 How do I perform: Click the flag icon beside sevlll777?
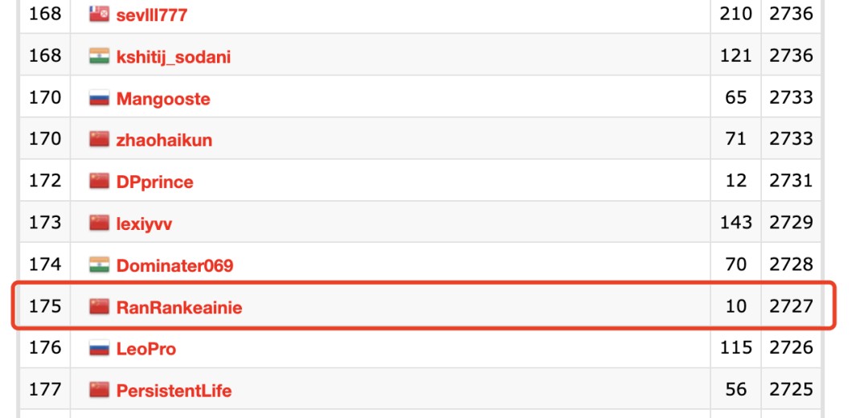(x=99, y=14)
